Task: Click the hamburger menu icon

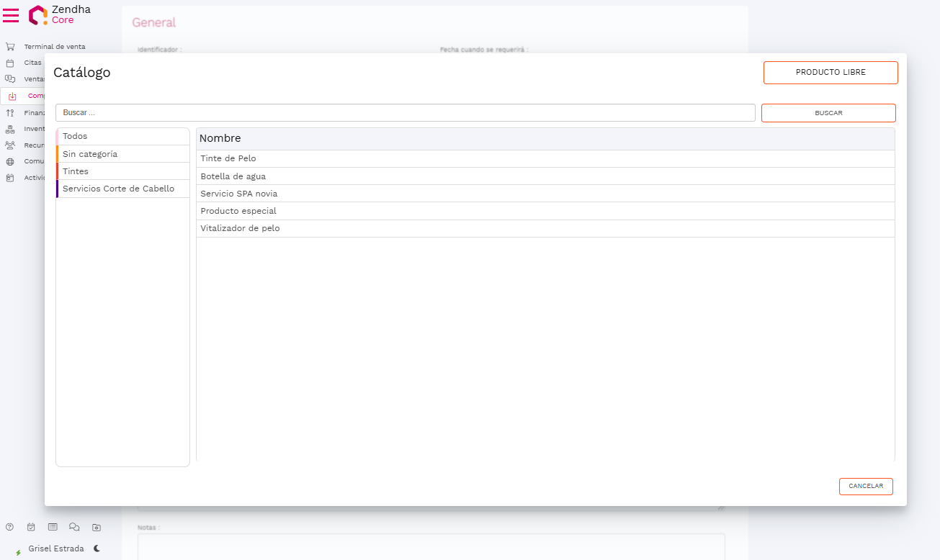Action: pyautogui.click(x=12, y=15)
